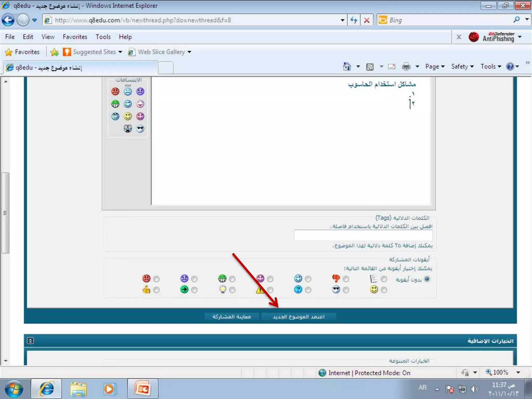Viewport: 532px width, 399px height.
Task: Open the zoom level 100% dropdown
Action: [x=518, y=373]
